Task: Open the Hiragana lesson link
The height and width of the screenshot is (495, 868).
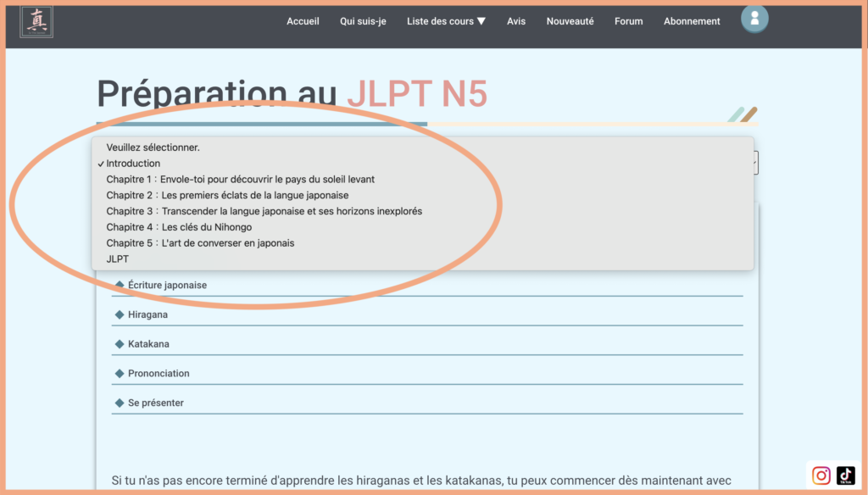Action: click(x=147, y=314)
